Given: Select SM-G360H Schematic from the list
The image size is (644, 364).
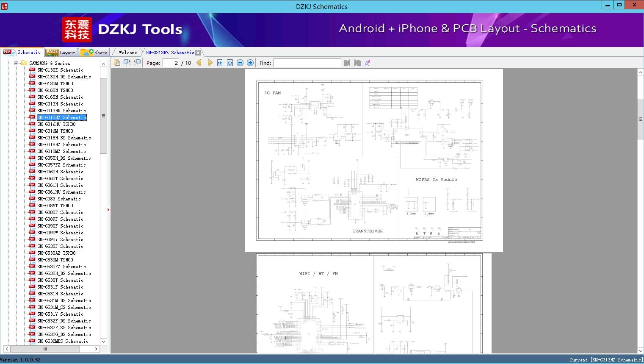Looking at the screenshot, I should 60,172.
